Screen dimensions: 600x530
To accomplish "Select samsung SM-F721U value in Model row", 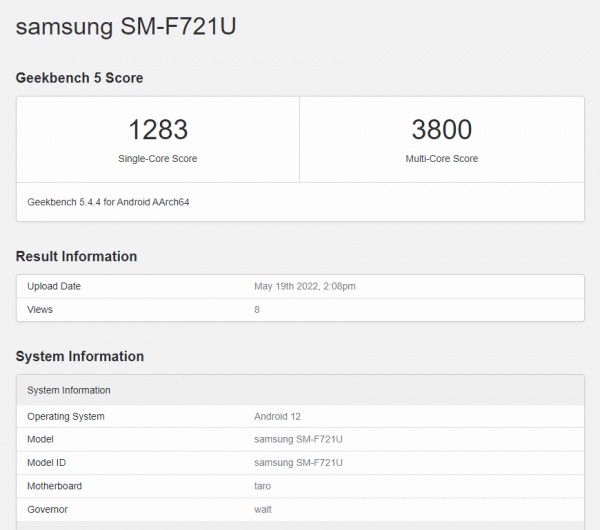I will coord(298,439).
